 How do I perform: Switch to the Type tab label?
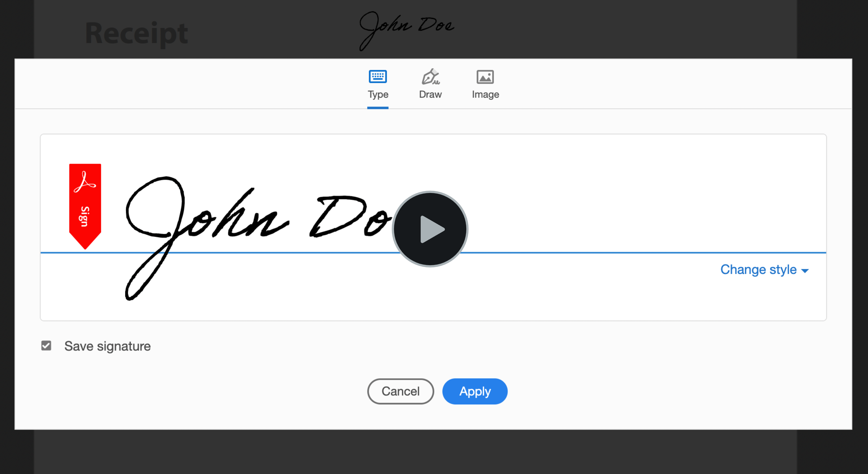point(378,94)
